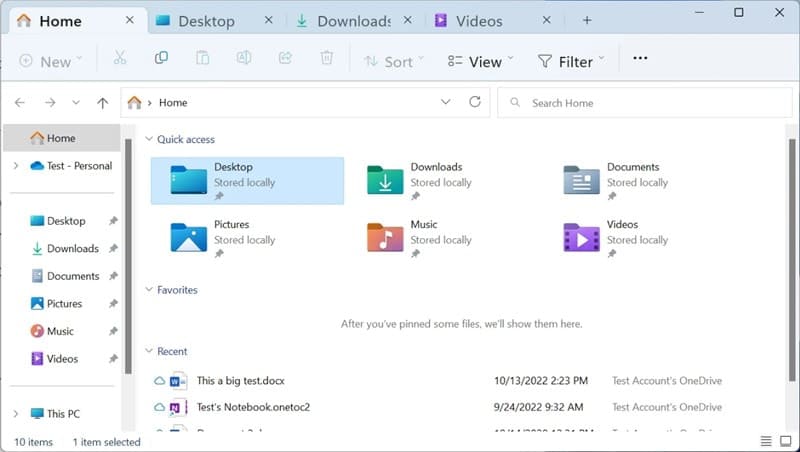Close the Home tab

[130, 20]
